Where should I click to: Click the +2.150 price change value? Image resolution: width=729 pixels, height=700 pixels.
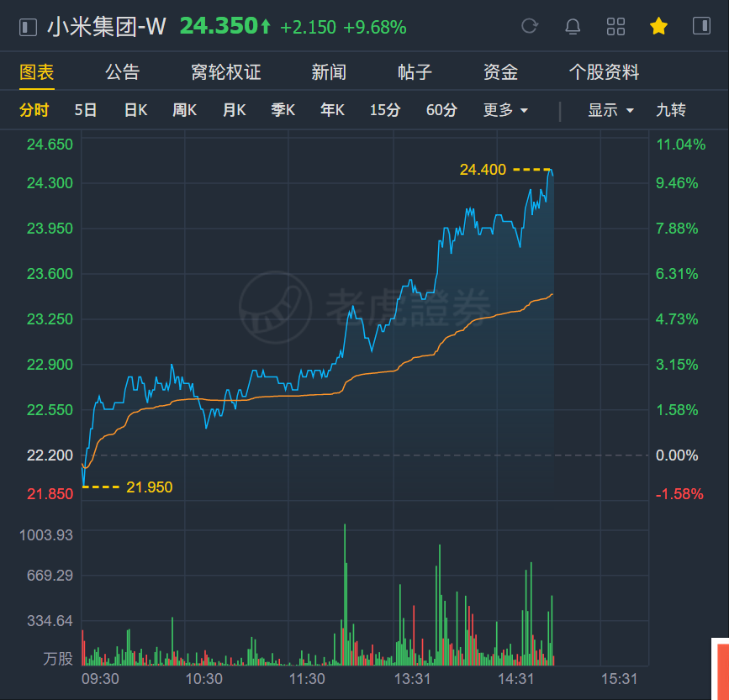pyautogui.click(x=308, y=28)
